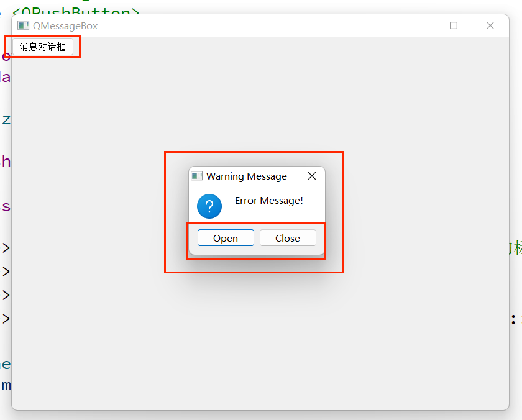Click the QMessageBox window title text

click(65, 26)
